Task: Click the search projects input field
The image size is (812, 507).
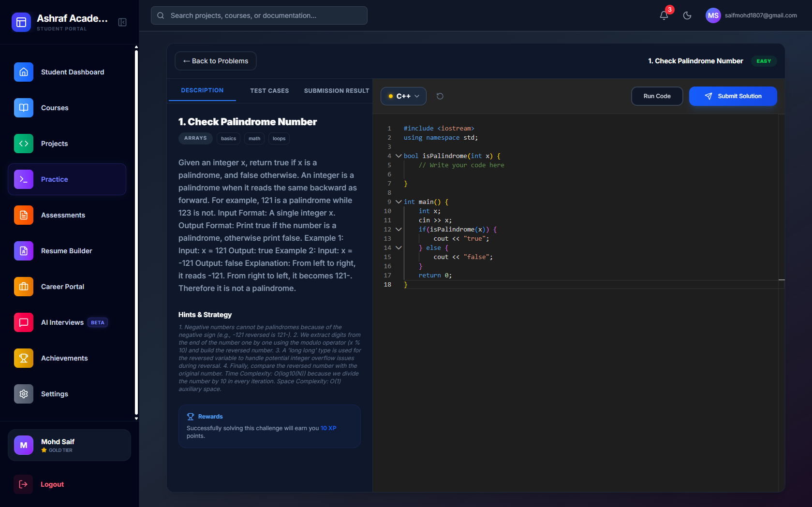Action: tap(259, 15)
